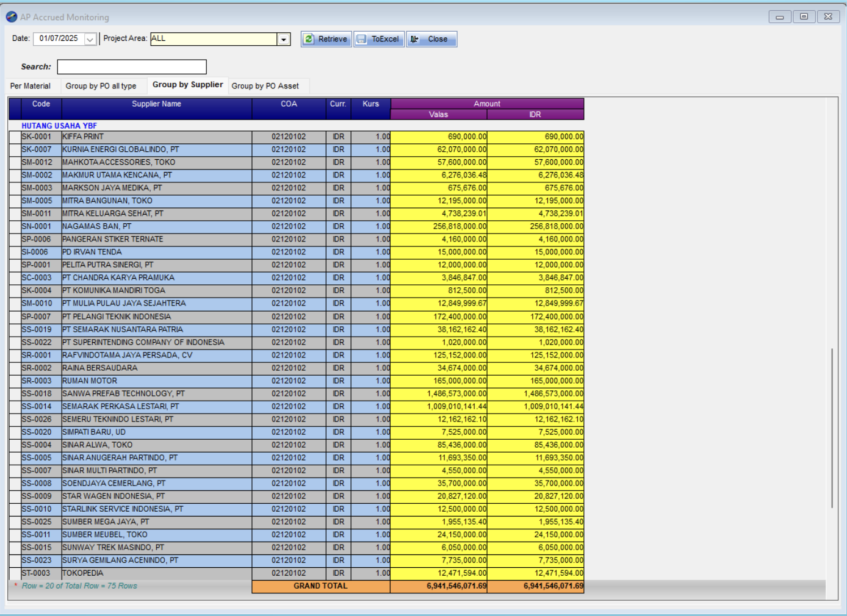The width and height of the screenshot is (847, 616).
Task: Click the Close button door icon
Action: (414, 39)
